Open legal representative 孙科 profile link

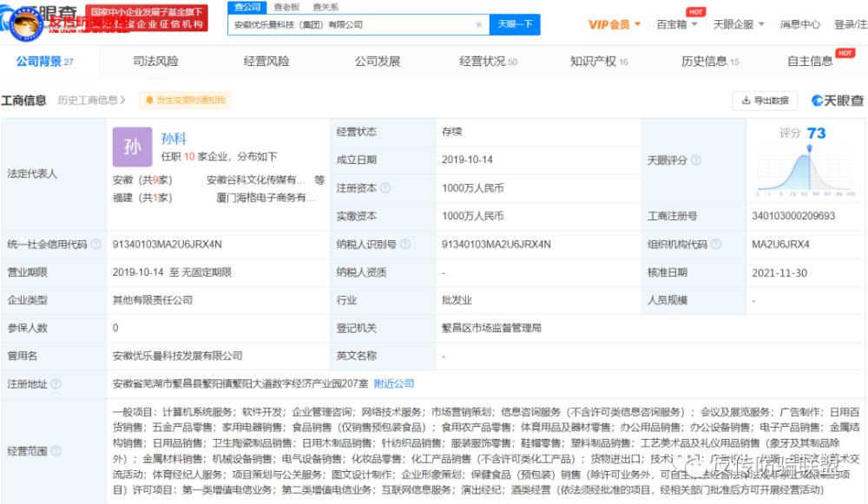tap(174, 138)
